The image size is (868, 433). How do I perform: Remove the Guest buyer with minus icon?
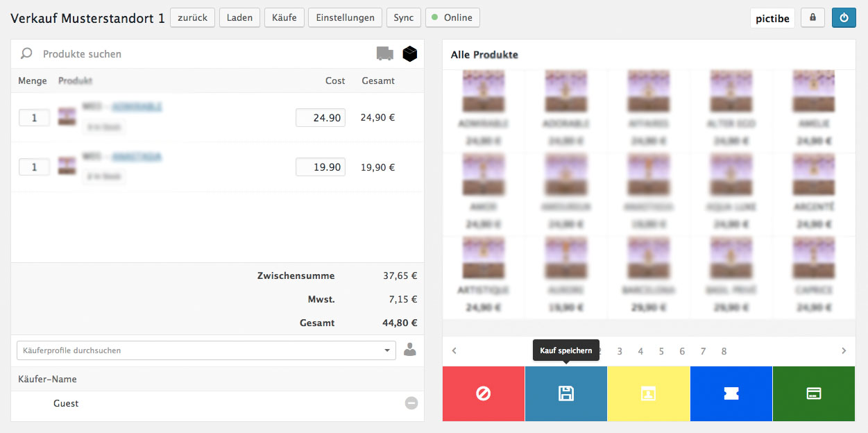pos(411,403)
